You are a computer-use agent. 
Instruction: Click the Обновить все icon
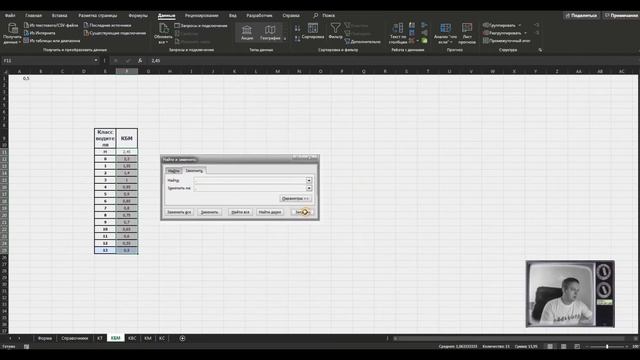click(163, 33)
